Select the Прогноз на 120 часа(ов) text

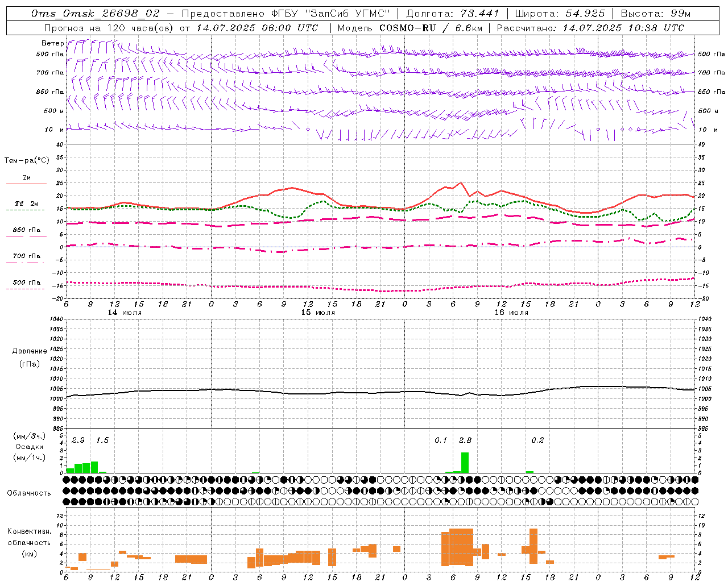pos(109,28)
